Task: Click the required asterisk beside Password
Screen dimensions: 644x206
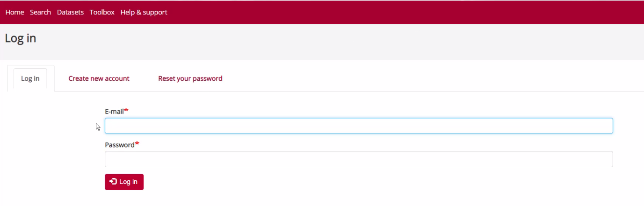Action: [x=137, y=144]
